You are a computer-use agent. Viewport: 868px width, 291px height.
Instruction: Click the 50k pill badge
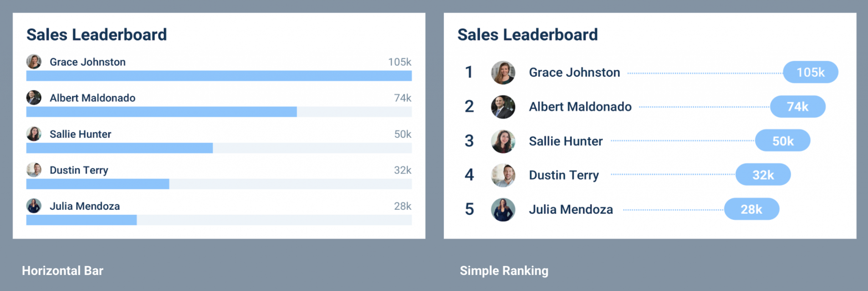coord(782,141)
